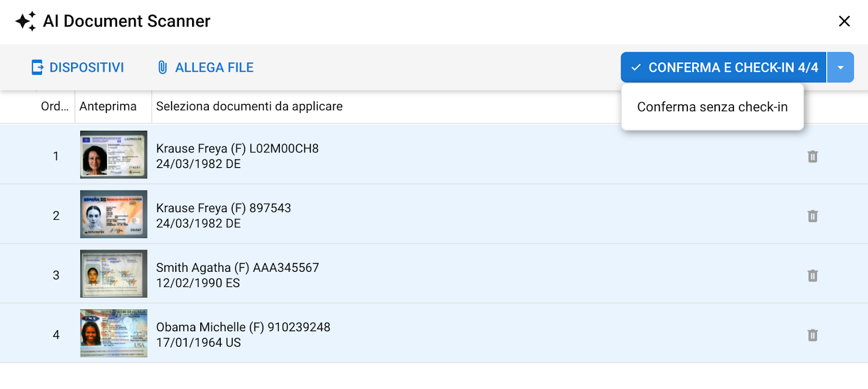
Task: Open the España ID card thumbnail
Action: (x=113, y=214)
